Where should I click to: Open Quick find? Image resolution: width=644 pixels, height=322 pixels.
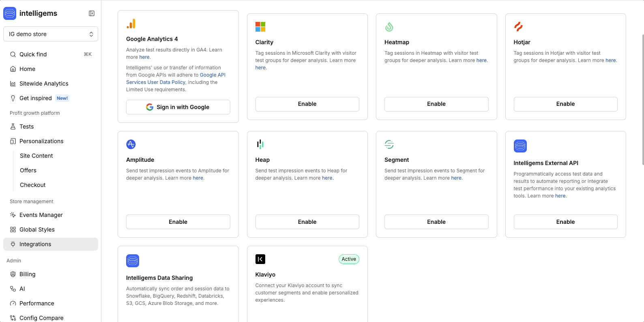pyautogui.click(x=51, y=54)
